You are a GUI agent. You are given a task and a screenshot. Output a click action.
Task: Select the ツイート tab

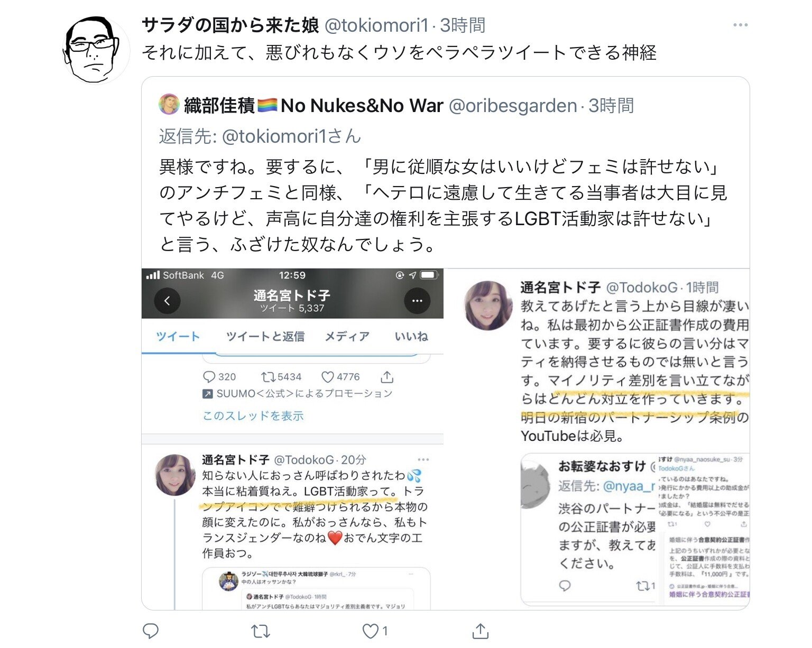pyautogui.click(x=178, y=337)
